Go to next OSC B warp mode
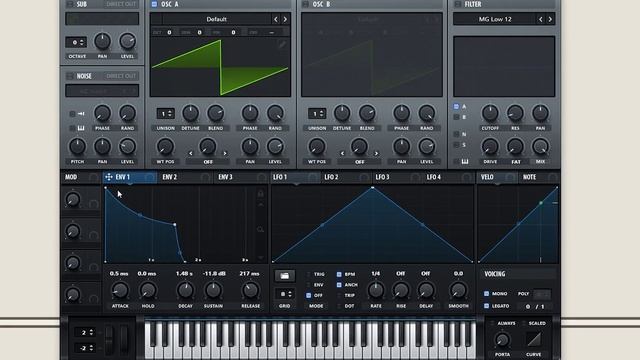Screen dimensions: 640x360 pos(376,153)
